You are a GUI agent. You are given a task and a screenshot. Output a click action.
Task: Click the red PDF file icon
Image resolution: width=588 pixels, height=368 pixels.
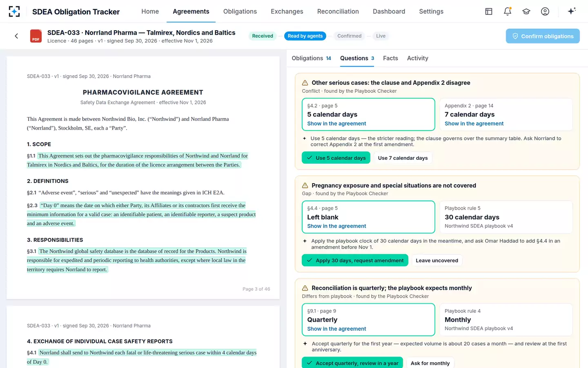(36, 36)
